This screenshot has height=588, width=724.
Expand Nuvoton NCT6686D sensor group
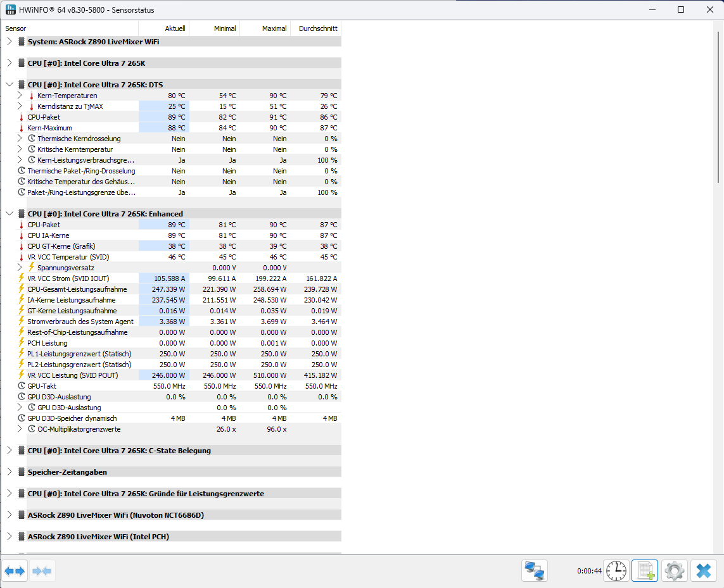[x=10, y=515]
